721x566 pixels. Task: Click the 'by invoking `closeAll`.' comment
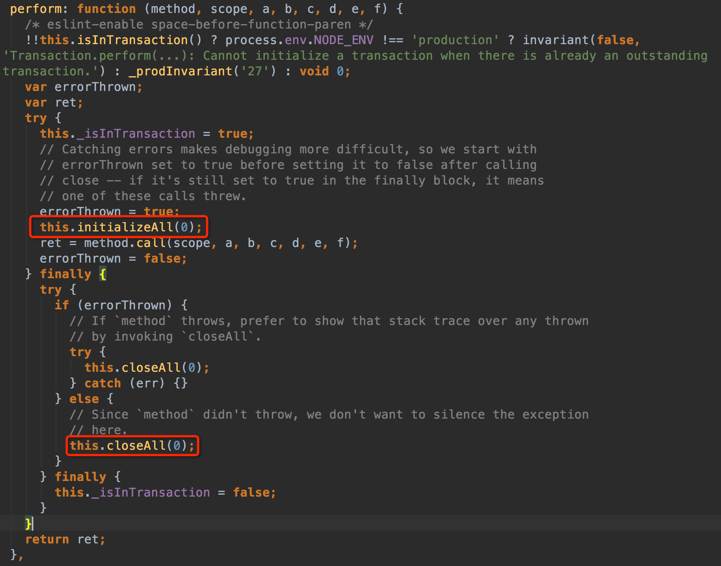[165, 337]
